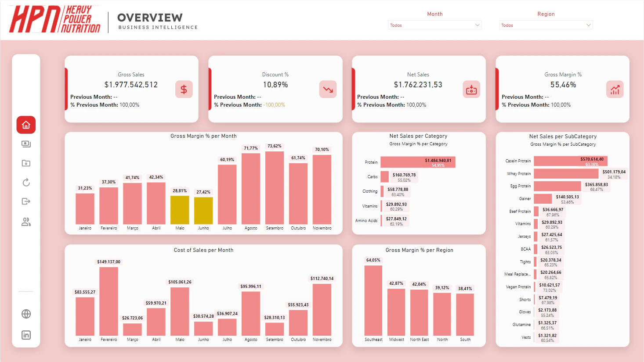
Task: Click the OVERVIEW page heading
Action: pyautogui.click(x=150, y=18)
